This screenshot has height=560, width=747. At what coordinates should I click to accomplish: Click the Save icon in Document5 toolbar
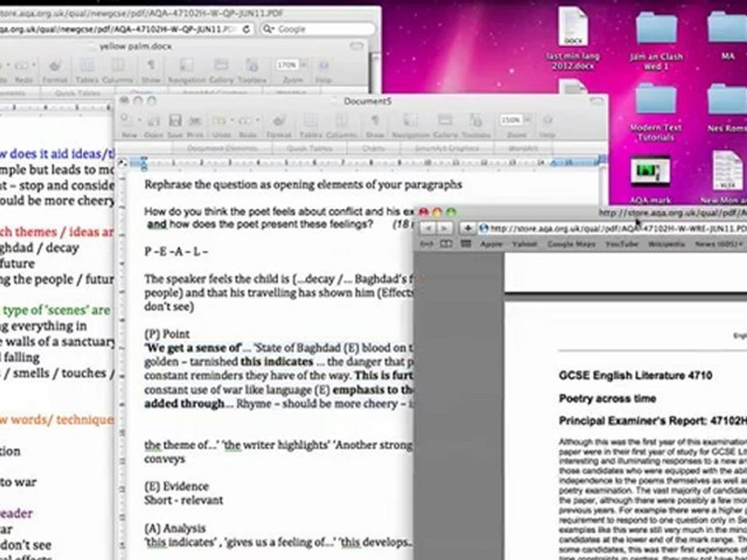[x=175, y=121]
